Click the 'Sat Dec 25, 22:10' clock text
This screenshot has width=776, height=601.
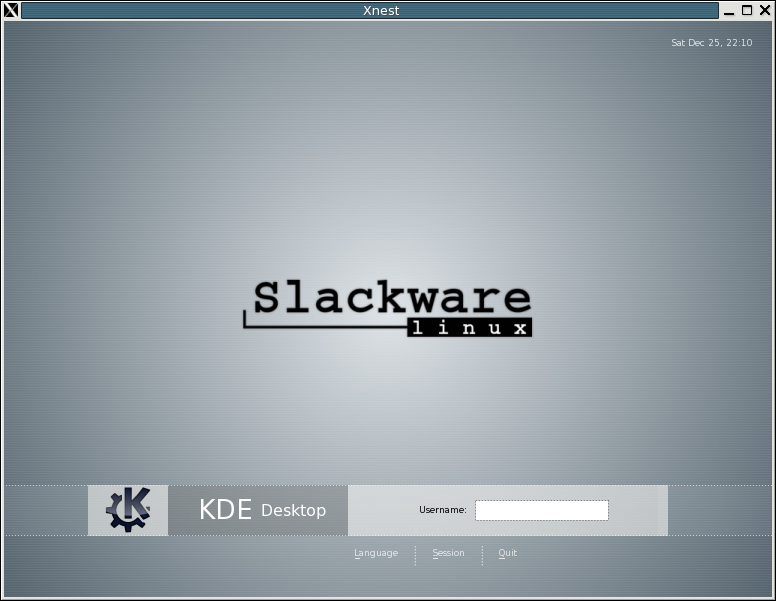tap(712, 43)
